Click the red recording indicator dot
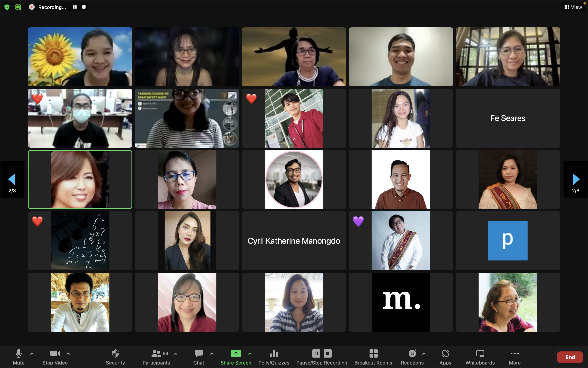Viewport: 588px width, 368px height. pos(32,7)
